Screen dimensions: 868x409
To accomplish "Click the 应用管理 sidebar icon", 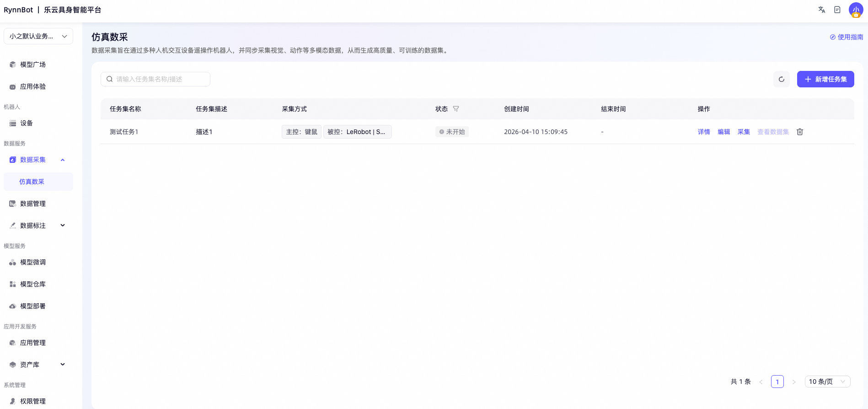I will (x=13, y=343).
